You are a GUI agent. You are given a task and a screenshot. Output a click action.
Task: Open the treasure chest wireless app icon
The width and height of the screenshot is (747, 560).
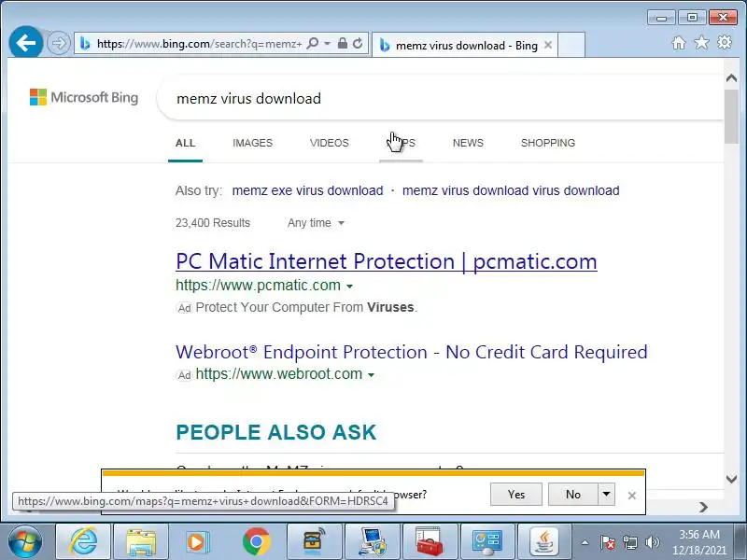click(x=314, y=541)
